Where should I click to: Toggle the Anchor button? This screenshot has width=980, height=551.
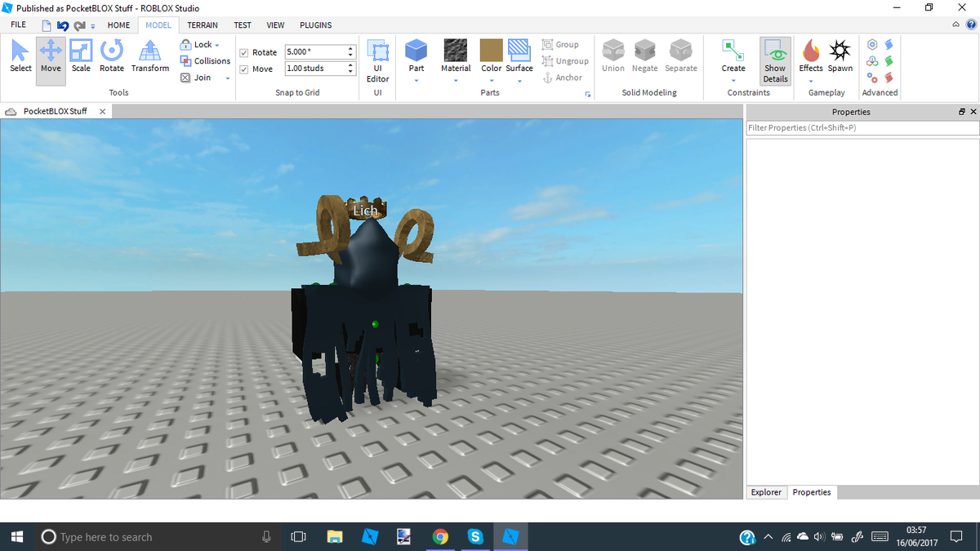562,78
